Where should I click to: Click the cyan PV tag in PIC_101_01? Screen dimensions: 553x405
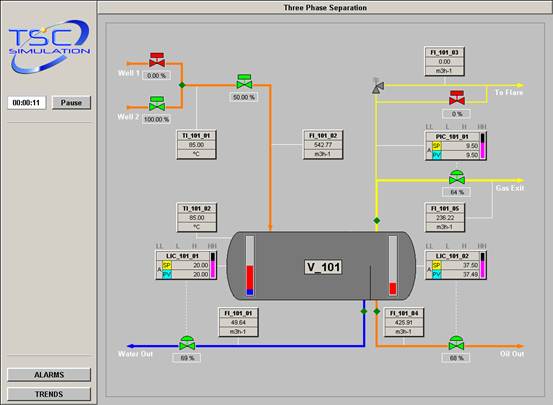(x=437, y=155)
